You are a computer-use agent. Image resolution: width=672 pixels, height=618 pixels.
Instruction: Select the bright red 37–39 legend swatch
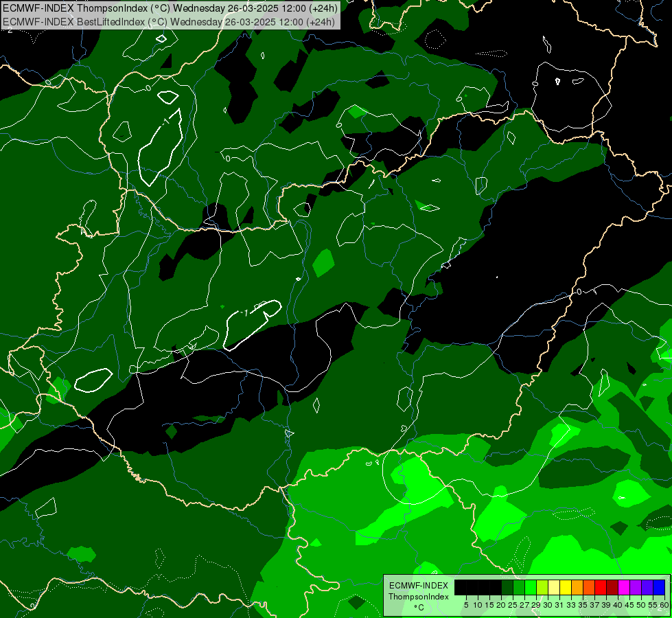coord(601,587)
